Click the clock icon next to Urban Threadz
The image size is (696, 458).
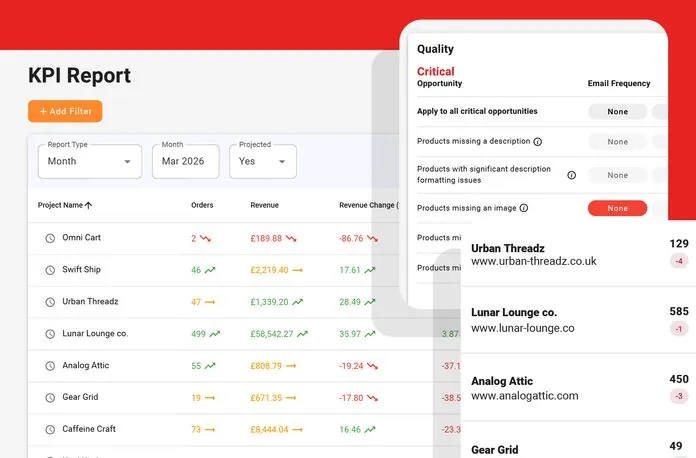point(50,302)
